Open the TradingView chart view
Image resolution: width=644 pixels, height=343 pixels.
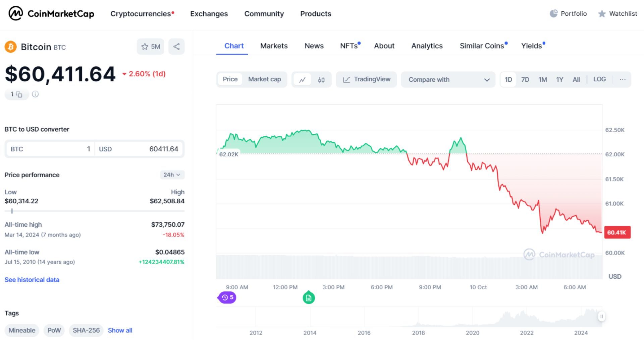click(366, 79)
